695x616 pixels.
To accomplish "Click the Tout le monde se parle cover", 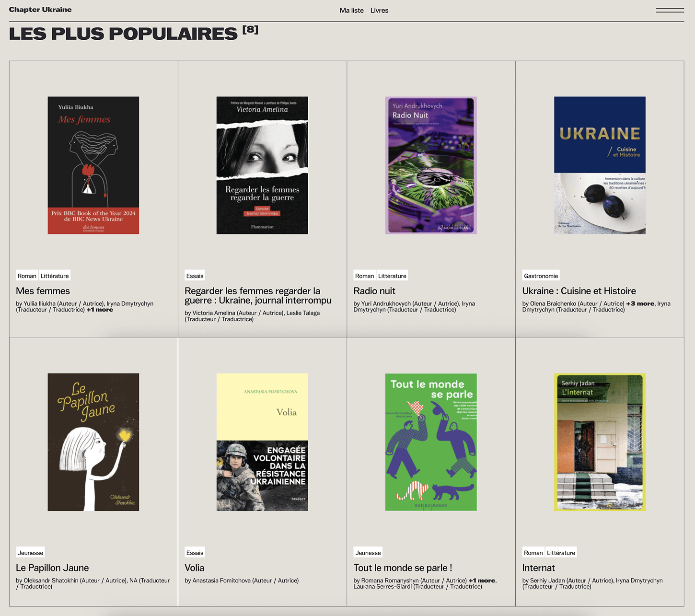I will click(431, 442).
